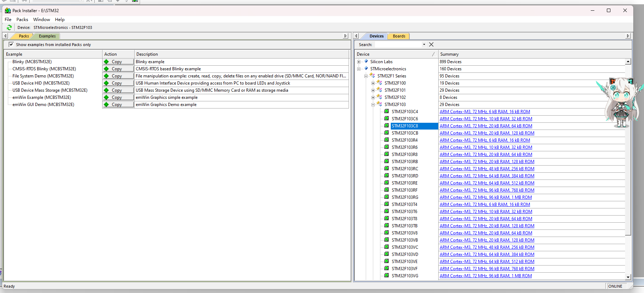Click right arrow icon of Packs pane

345,36
